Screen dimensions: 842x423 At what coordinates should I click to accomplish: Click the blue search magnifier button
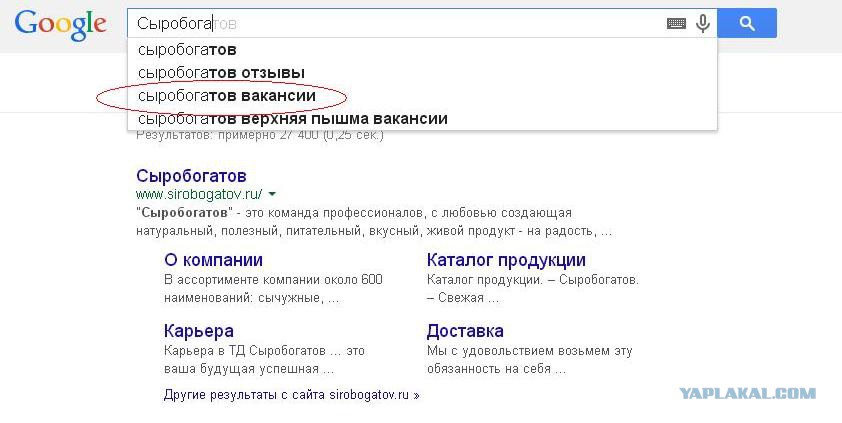[747, 23]
